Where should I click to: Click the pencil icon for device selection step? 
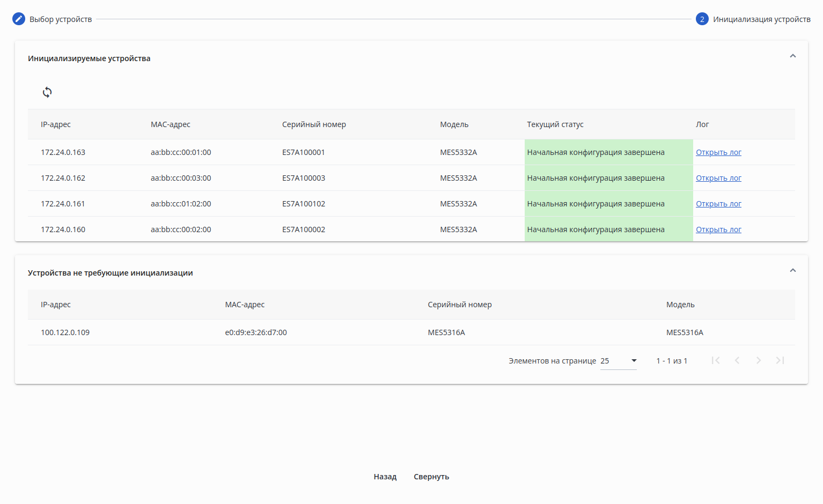[19, 19]
